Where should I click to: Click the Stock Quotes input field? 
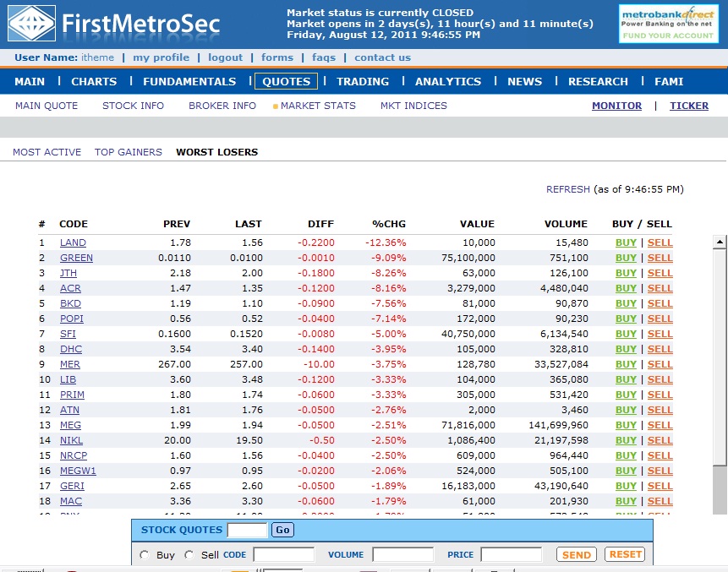tap(248, 530)
